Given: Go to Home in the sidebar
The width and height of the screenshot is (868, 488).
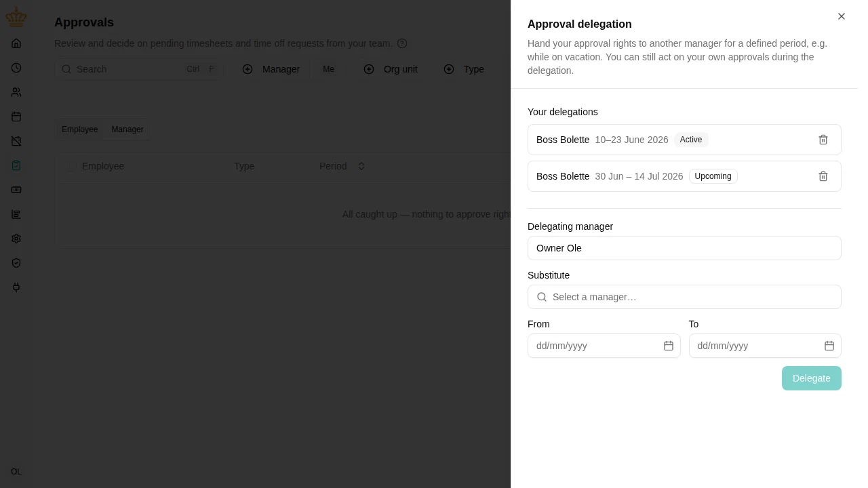Looking at the screenshot, I should click(16, 43).
